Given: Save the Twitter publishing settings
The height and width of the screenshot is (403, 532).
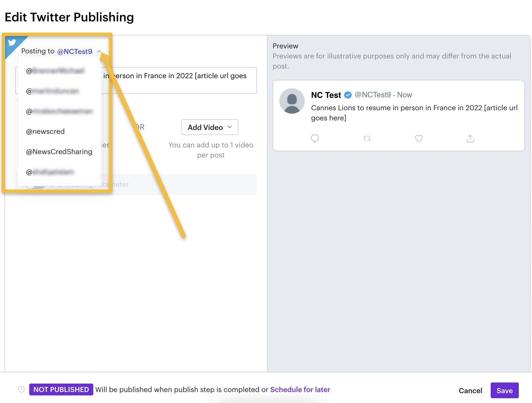Looking at the screenshot, I should click(505, 390).
